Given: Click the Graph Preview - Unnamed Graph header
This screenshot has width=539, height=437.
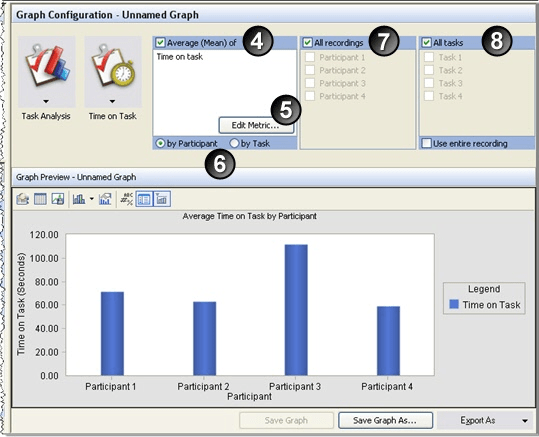Looking at the screenshot, I should click(76, 177).
